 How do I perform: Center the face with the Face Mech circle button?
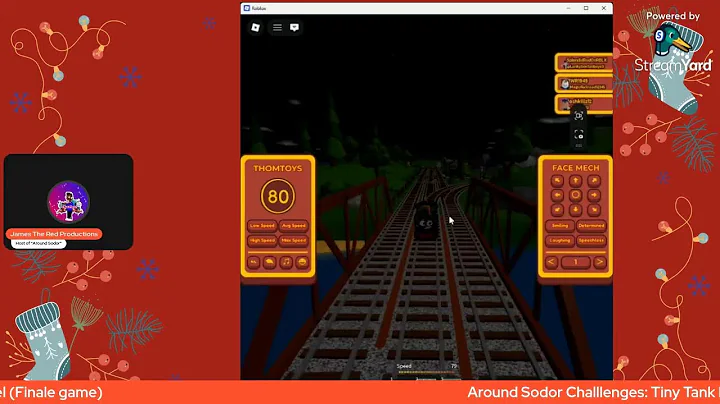(x=575, y=195)
